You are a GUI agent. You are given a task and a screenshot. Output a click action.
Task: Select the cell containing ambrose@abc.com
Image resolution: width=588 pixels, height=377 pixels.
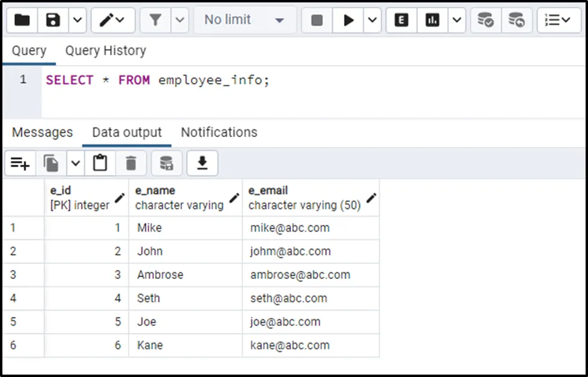(300, 275)
